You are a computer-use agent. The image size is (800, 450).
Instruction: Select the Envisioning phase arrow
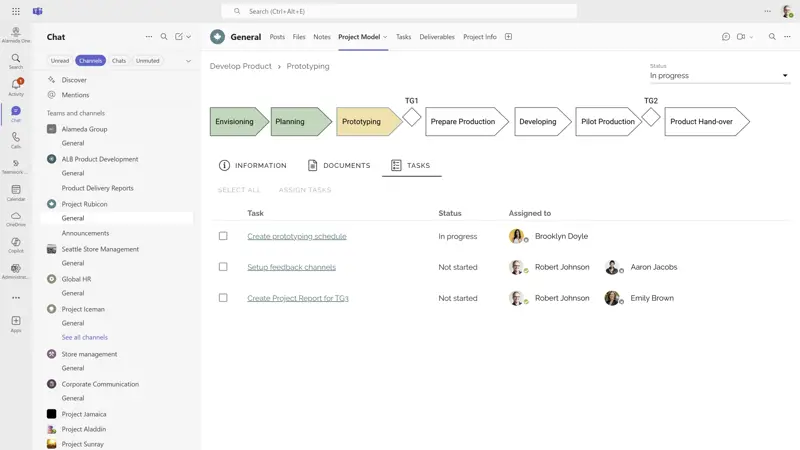(239, 121)
